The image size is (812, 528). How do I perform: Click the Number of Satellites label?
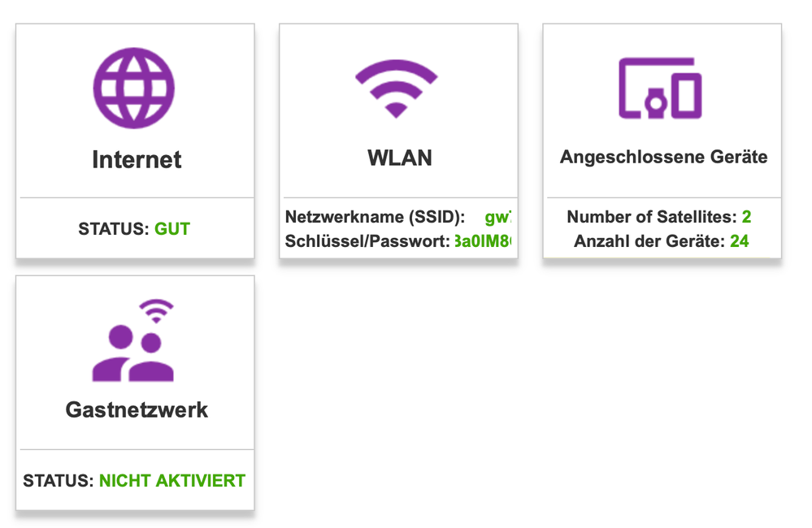[652, 217]
